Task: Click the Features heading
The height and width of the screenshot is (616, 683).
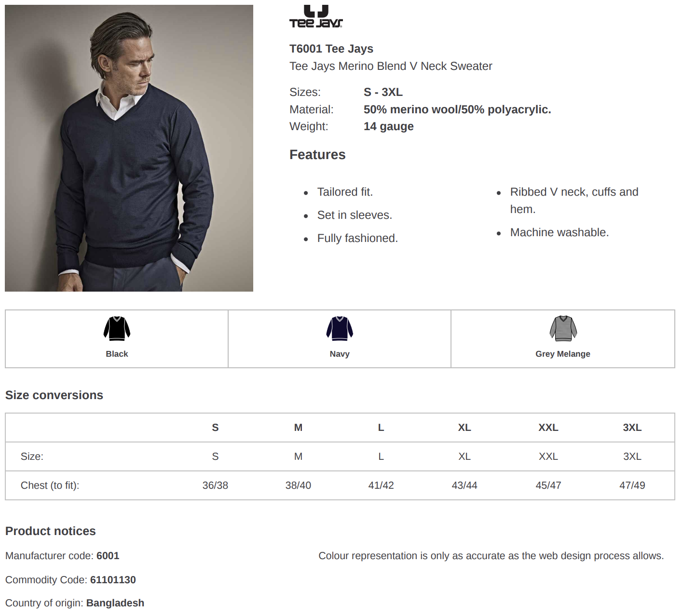Action: point(317,155)
